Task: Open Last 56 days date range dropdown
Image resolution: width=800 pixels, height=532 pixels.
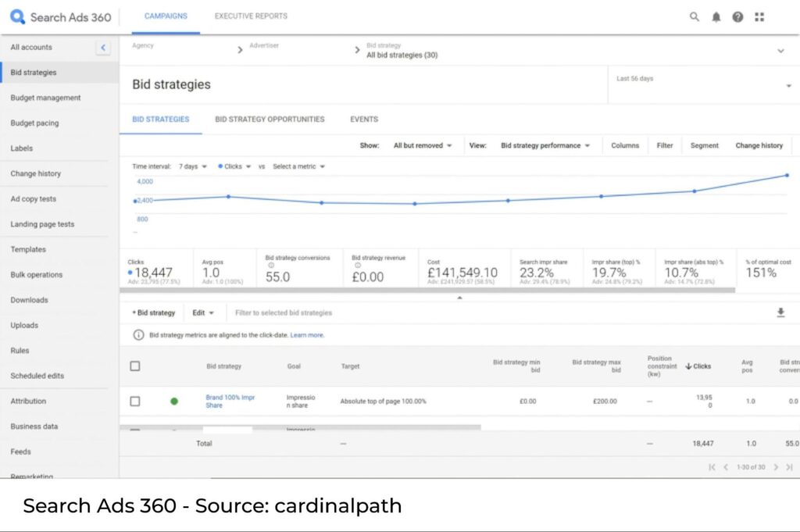Action: coord(704,85)
